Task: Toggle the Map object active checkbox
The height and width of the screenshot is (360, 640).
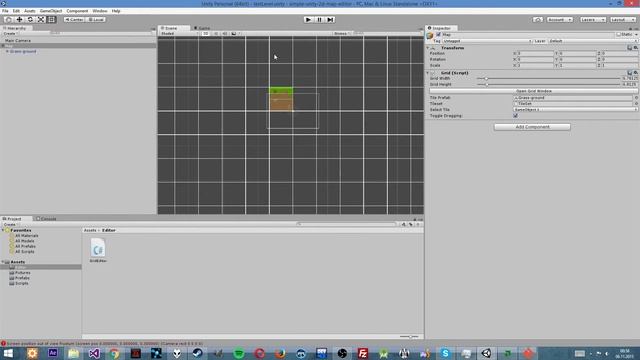Action: 438,35
